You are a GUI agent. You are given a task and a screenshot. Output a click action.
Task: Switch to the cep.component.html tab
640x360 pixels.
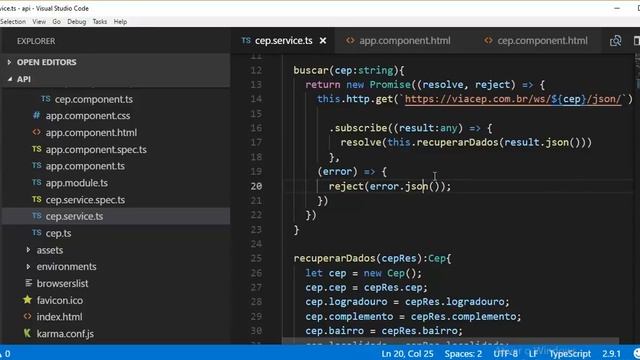[542, 41]
